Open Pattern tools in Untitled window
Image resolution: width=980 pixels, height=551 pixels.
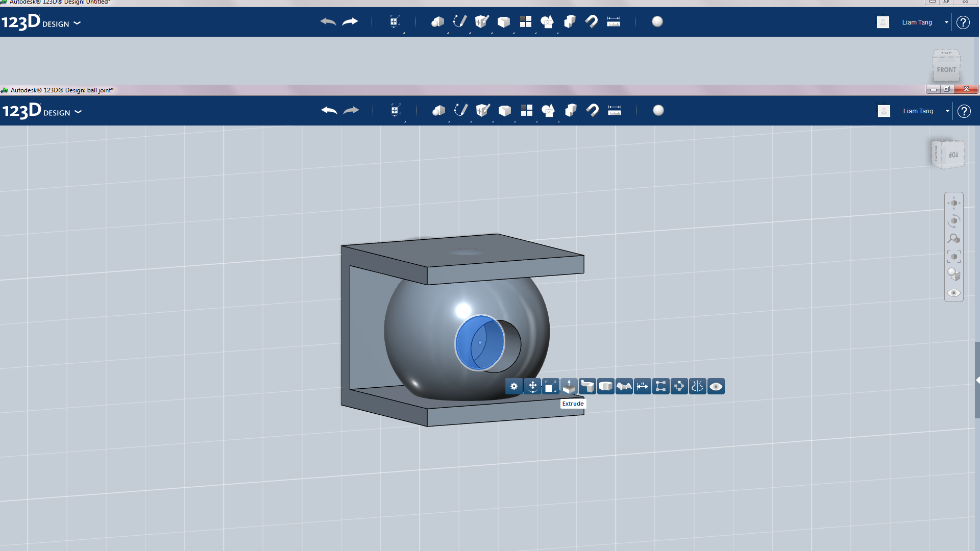(x=525, y=22)
